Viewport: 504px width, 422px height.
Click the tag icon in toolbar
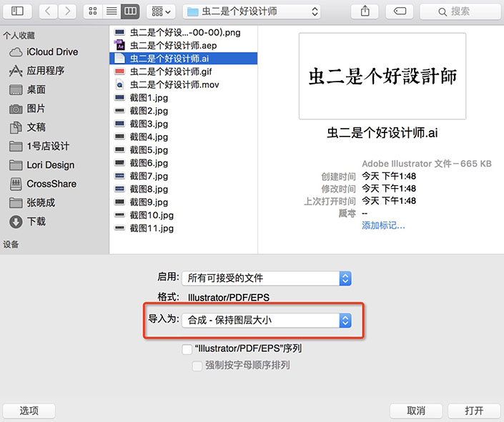tap(400, 11)
